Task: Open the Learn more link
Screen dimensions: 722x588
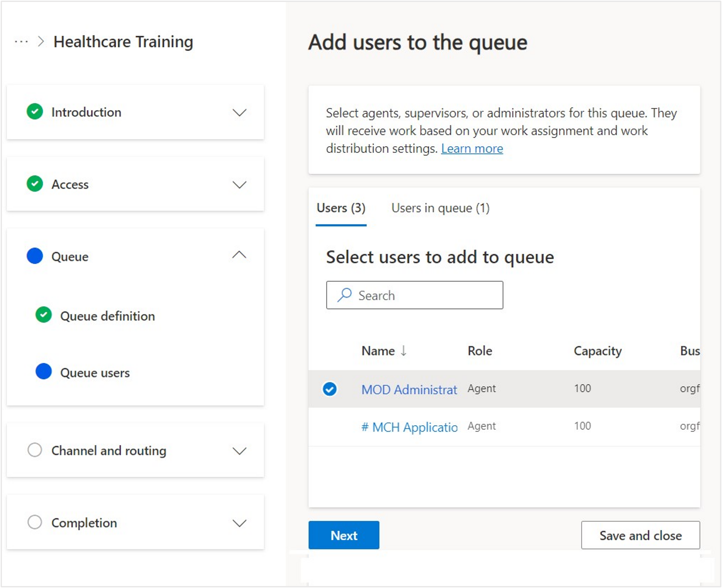Action: point(472,148)
